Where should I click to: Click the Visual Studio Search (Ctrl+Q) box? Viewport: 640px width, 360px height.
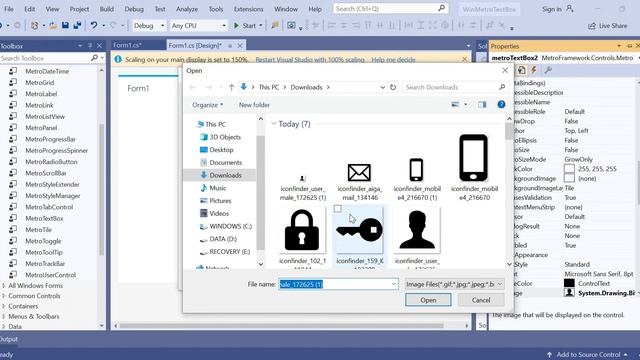390,9
